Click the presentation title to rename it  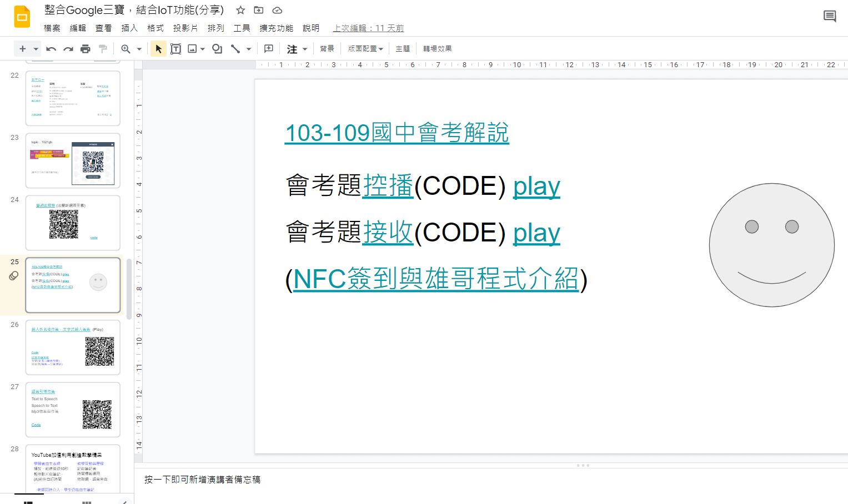pyautogui.click(x=134, y=10)
